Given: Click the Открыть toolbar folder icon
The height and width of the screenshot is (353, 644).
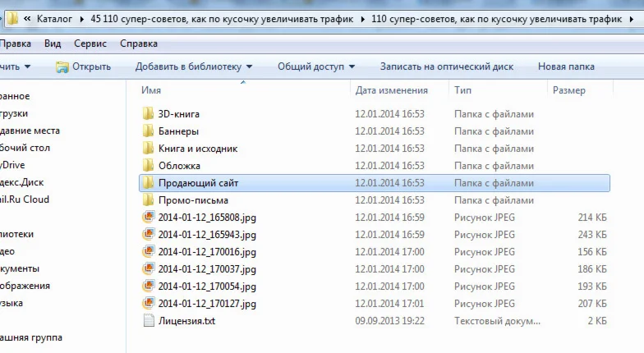Looking at the screenshot, I should pyautogui.click(x=62, y=67).
